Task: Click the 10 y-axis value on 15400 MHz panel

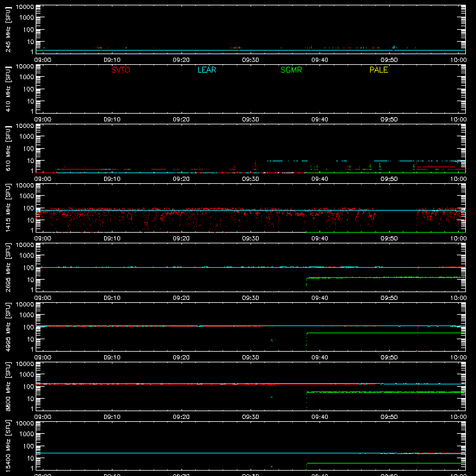Action: [30, 458]
